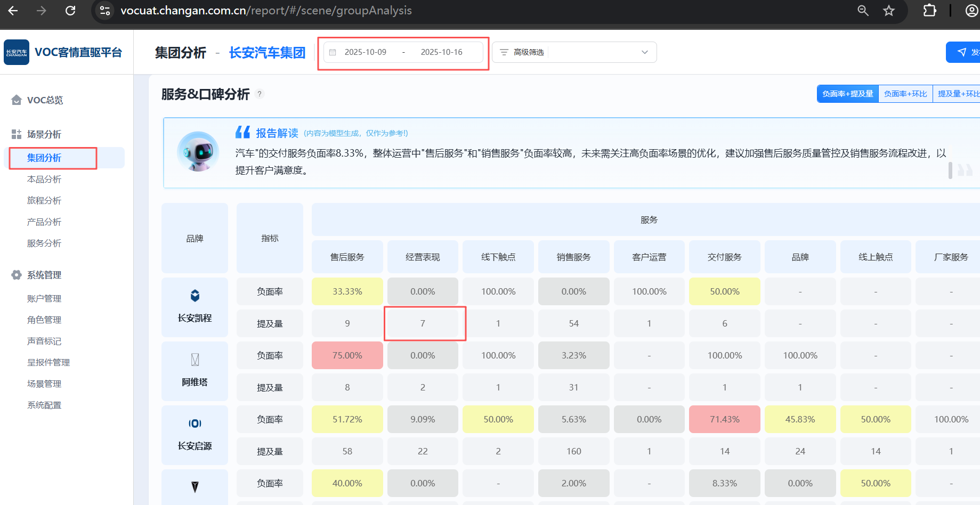Click the 长安汽车集团 link in the header
The height and width of the screenshot is (505, 980).
[267, 52]
